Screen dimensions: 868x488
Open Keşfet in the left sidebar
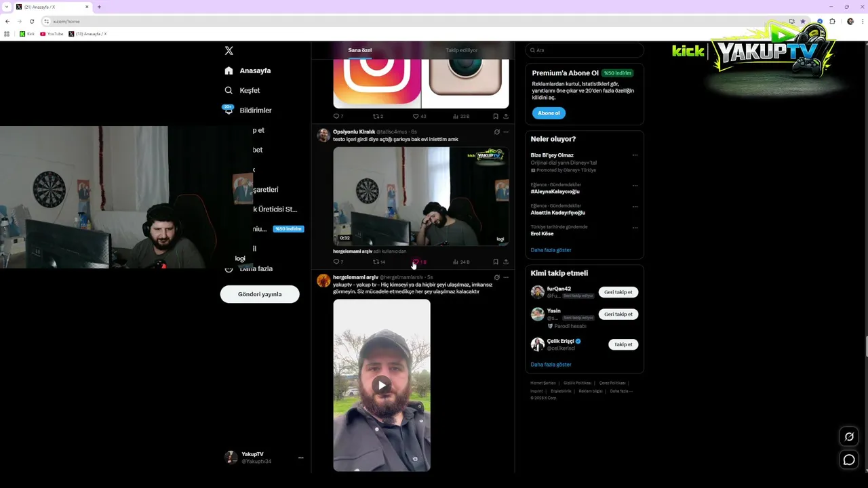pyautogui.click(x=242, y=90)
